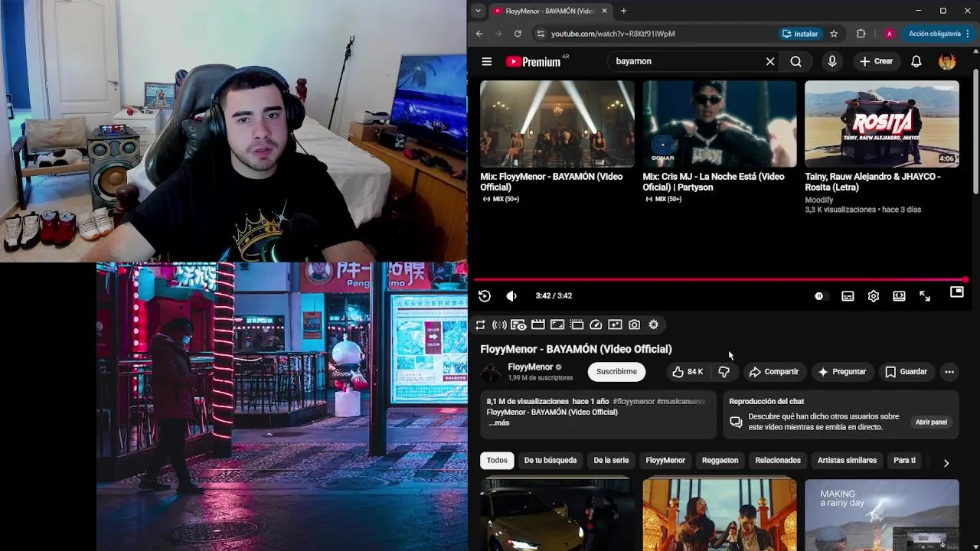Open extension options cog in toolbar
Image resolution: width=980 pixels, height=551 pixels.
click(654, 325)
